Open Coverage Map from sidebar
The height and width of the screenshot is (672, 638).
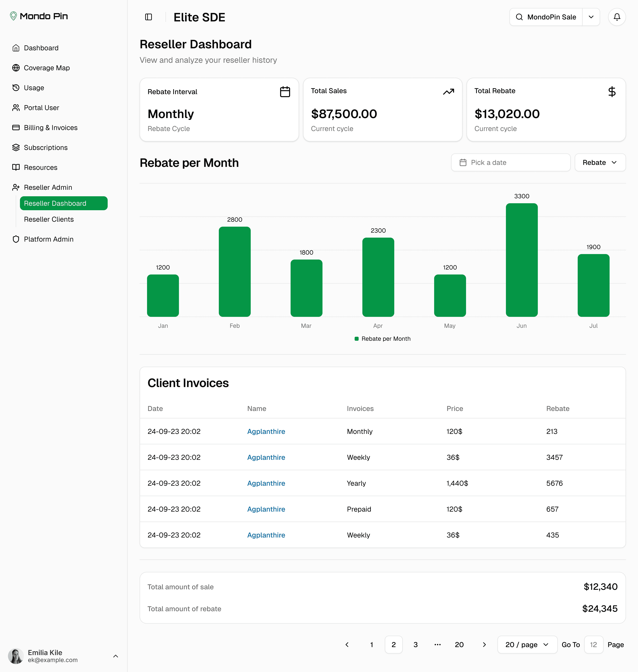(x=47, y=68)
